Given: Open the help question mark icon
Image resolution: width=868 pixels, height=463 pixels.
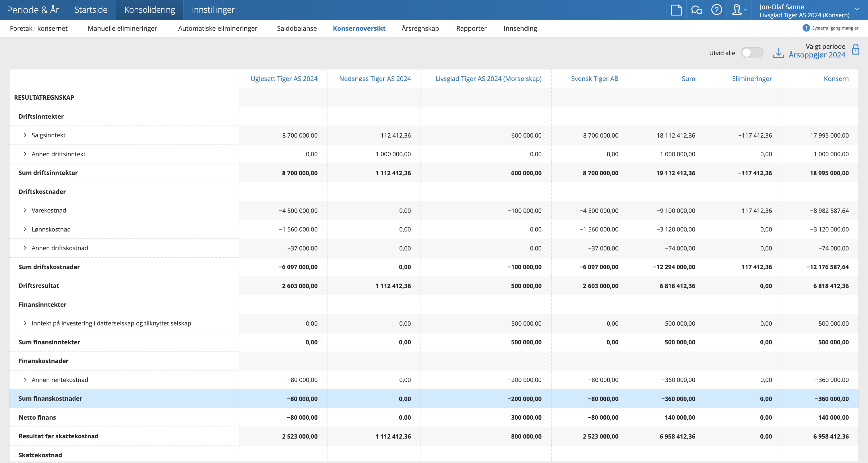Looking at the screenshot, I should coord(716,10).
